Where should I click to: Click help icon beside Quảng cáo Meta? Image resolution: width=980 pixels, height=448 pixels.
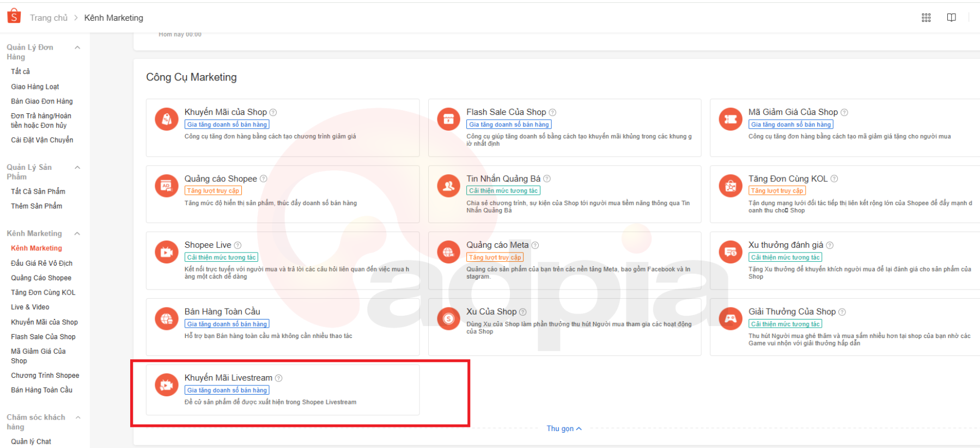(535, 246)
